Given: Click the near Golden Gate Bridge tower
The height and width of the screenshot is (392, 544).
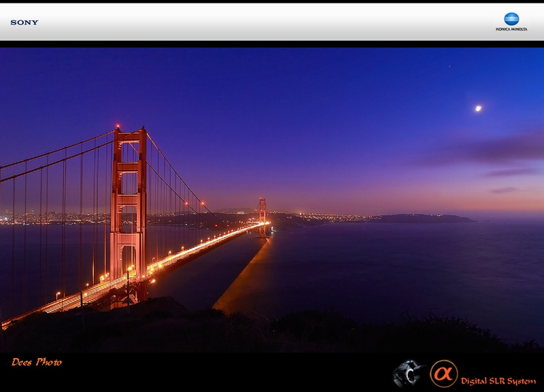Looking at the screenshot, I should point(129,204).
